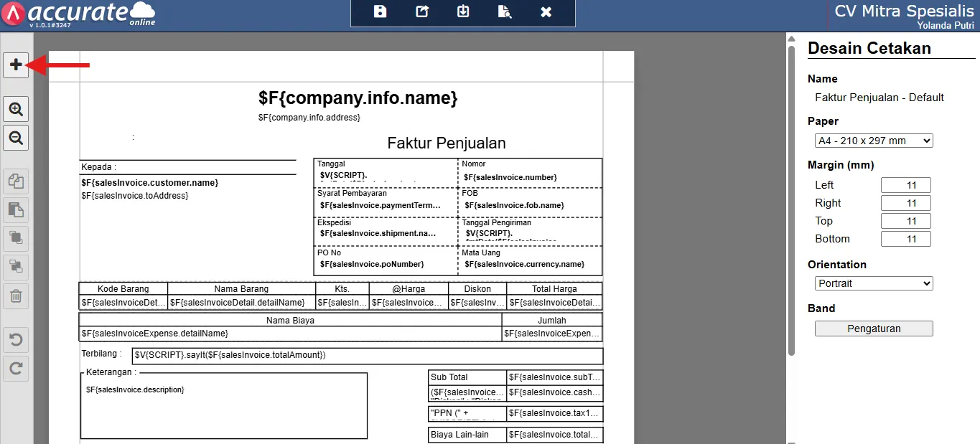
Task: Expand the Orientation dropdown
Action: pyautogui.click(x=874, y=283)
